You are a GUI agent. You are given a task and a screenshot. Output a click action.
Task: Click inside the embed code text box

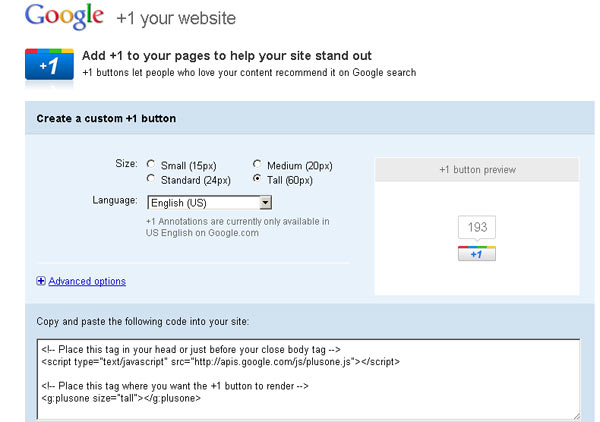tap(308, 379)
